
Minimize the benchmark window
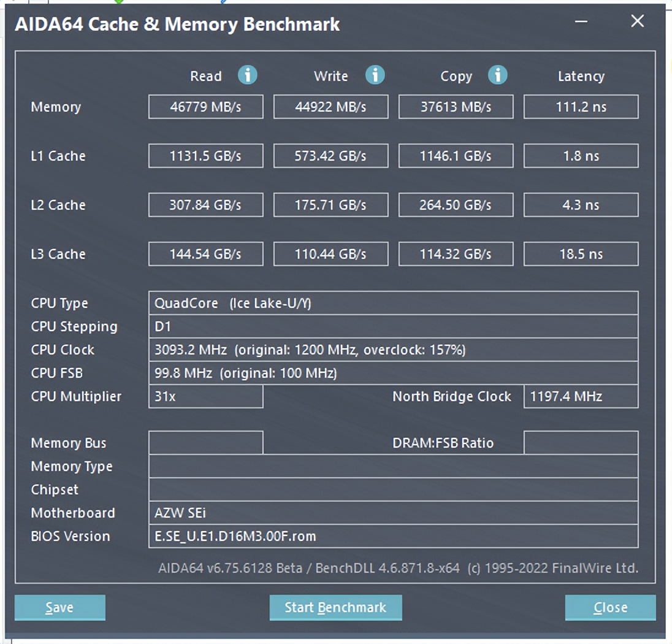click(x=581, y=22)
